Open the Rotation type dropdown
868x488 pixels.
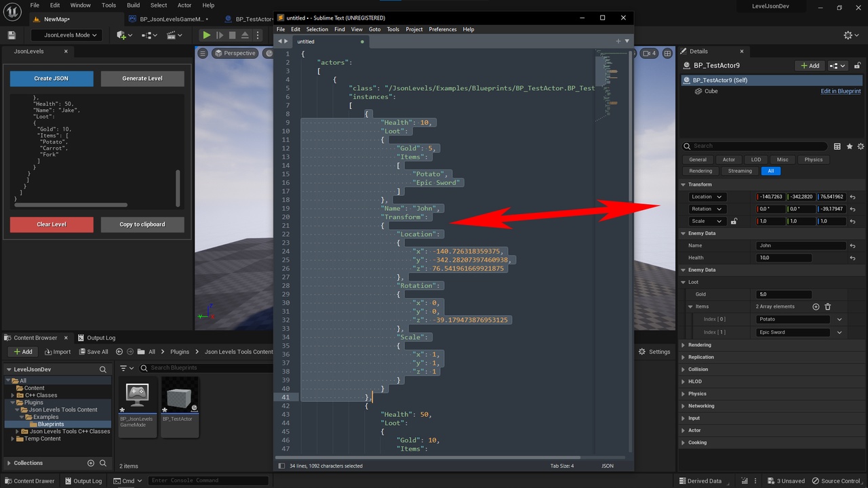[x=706, y=209]
